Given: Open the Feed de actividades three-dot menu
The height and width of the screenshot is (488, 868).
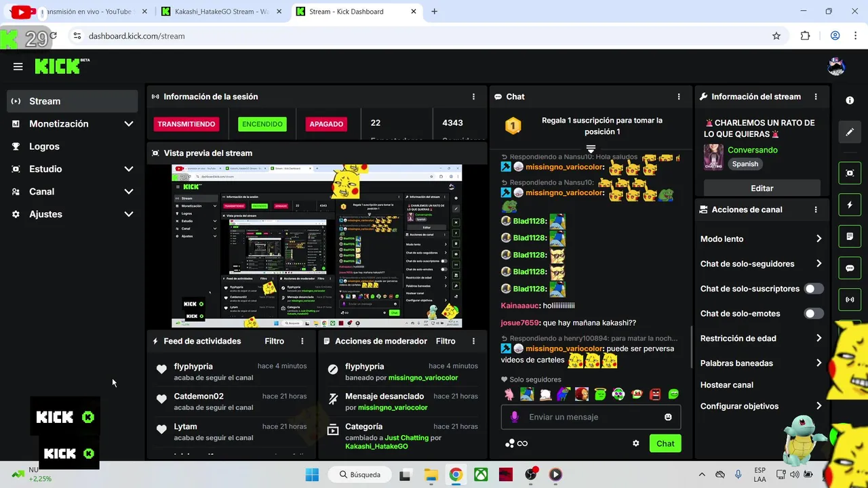Looking at the screenshot, I should coord(302,342).
